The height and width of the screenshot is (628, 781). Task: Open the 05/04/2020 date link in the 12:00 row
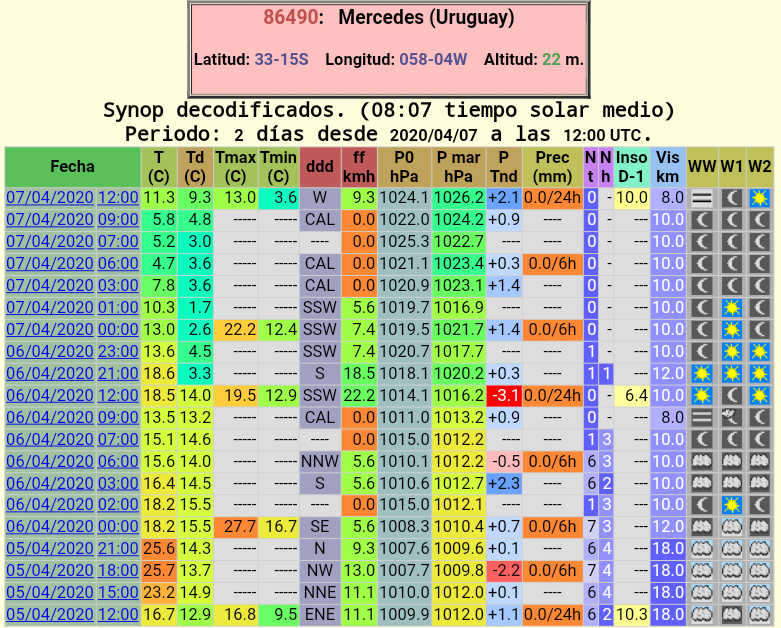pyautogui.click(x=50, y=614)
